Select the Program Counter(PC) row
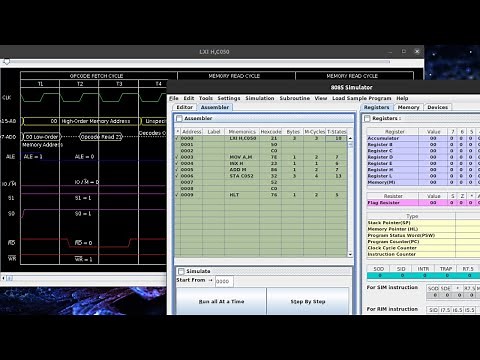The image size is (480, 360). pyautogui.click(x=423, y=242)
